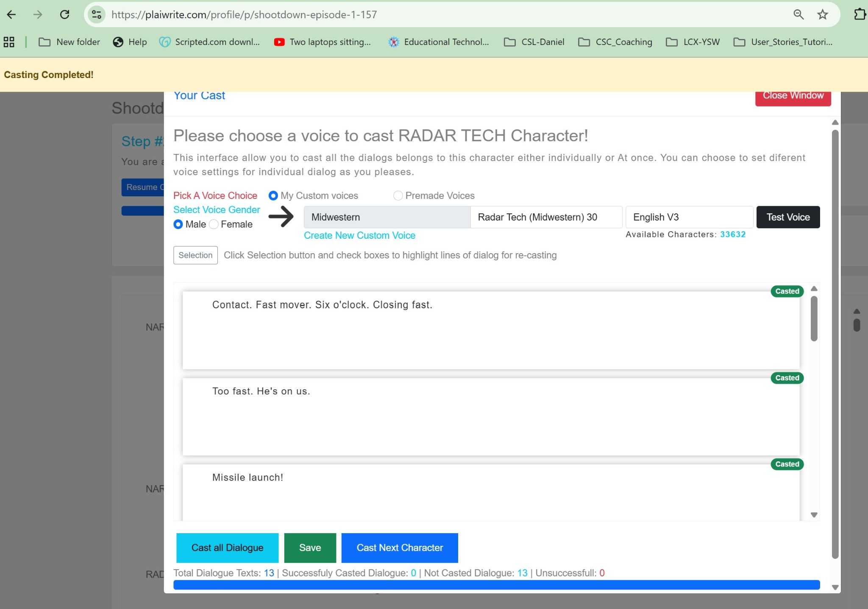
Task: Click the Your Cast heading link
Action: point(199,96)
